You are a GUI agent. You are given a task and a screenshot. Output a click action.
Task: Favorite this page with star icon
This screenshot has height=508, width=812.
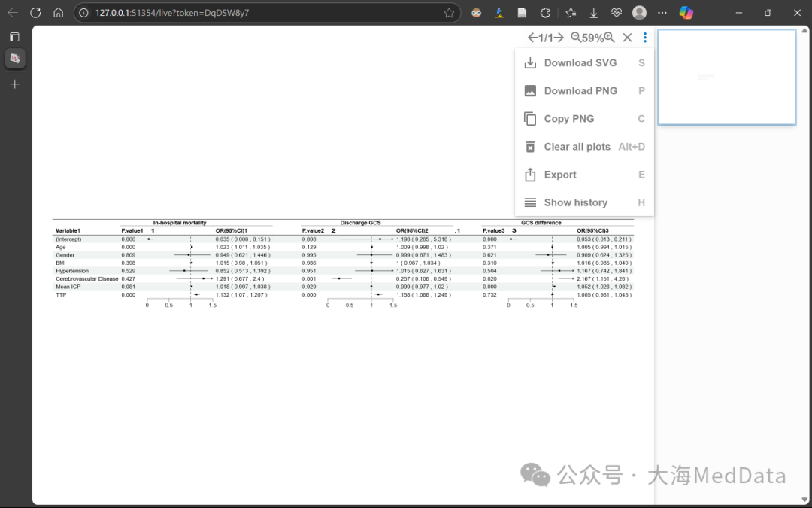click(x=449, y=13)
